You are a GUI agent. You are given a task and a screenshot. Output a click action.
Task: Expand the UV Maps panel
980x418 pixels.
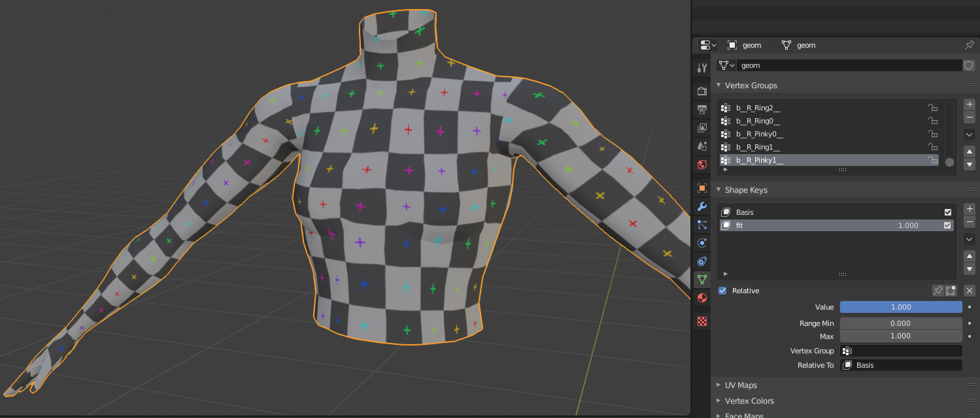[x=740, y=385]
